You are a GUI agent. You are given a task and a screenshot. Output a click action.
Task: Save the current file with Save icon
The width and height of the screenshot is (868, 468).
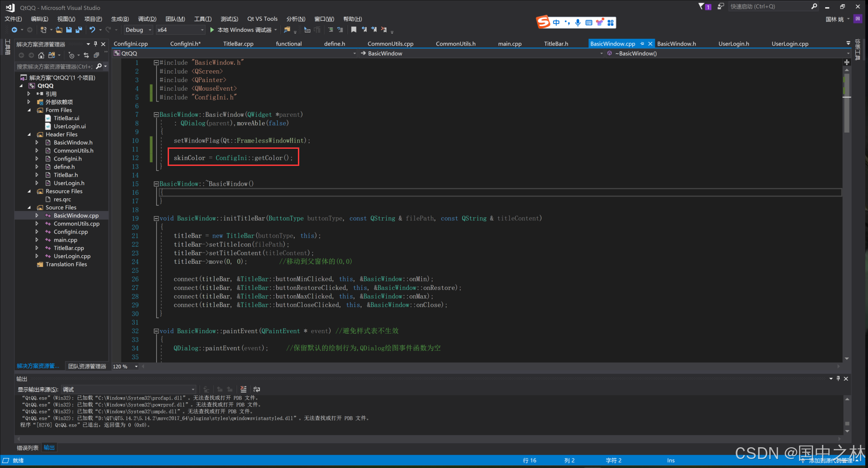69,30
